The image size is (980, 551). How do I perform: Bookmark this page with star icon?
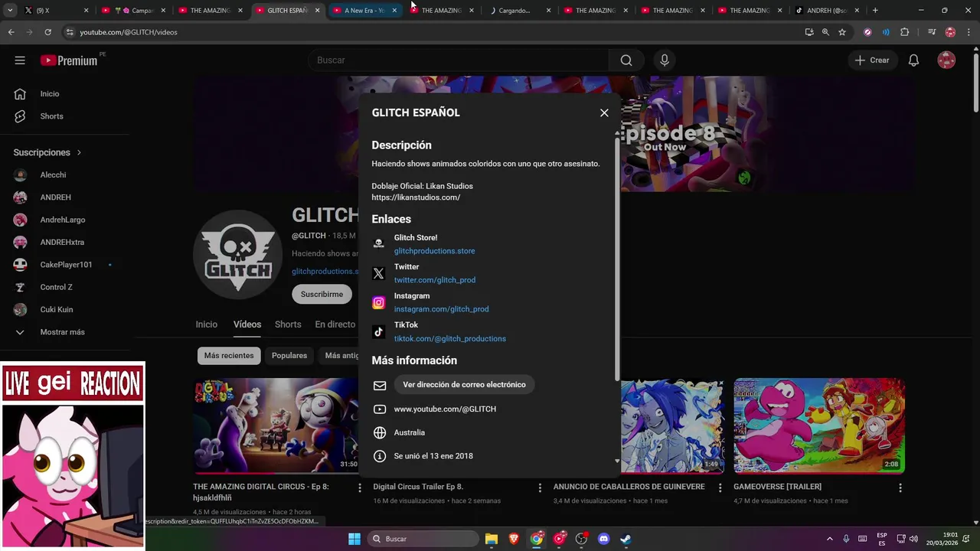coord(842,32)
